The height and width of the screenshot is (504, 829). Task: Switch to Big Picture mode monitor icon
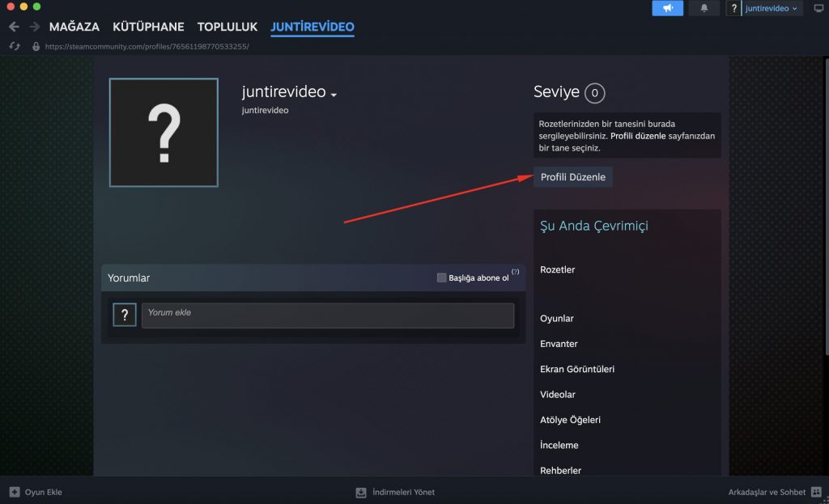[818, 8]
